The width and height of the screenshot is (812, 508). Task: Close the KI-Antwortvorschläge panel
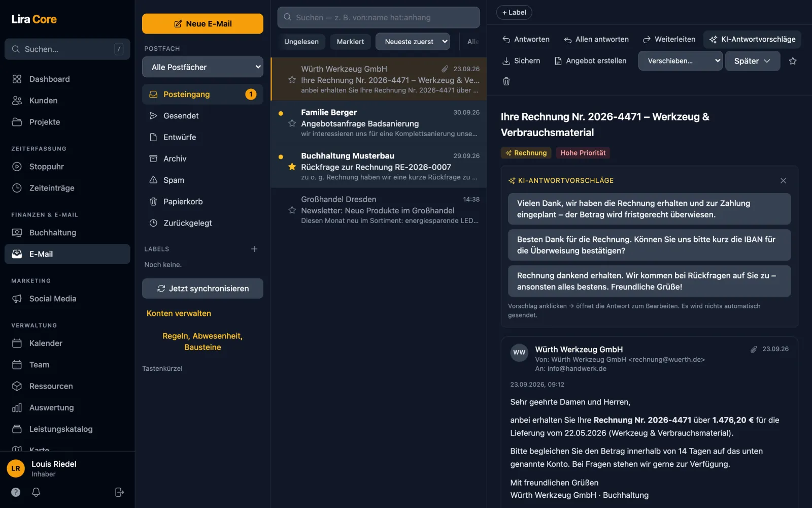pyautogui.click(x=783, y=181)
